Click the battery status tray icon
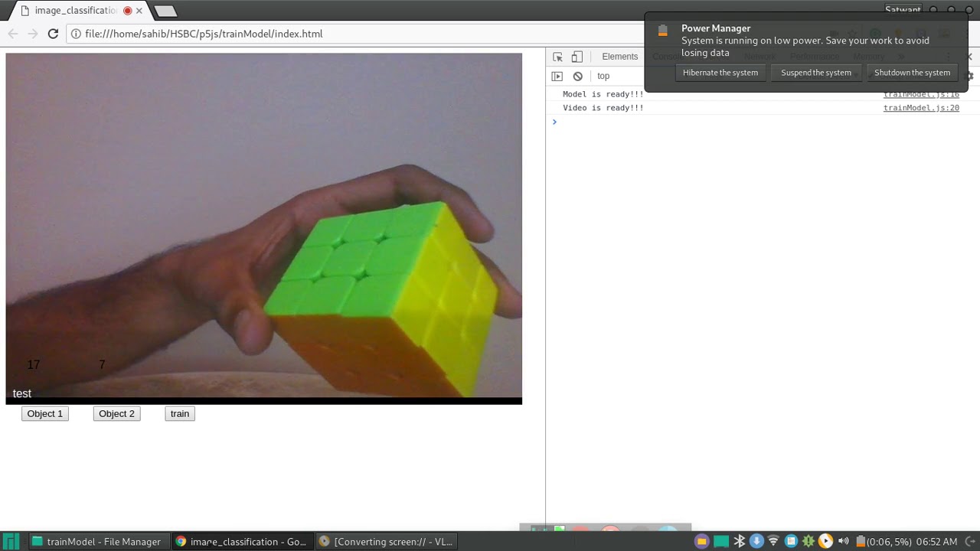Viewport: 980px width, 551px height. [x=860, y=541]
